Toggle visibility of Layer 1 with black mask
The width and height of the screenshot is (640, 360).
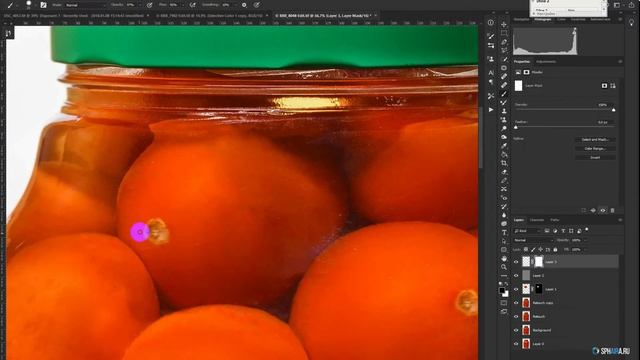pyautogui.click(x=516, y=289)
